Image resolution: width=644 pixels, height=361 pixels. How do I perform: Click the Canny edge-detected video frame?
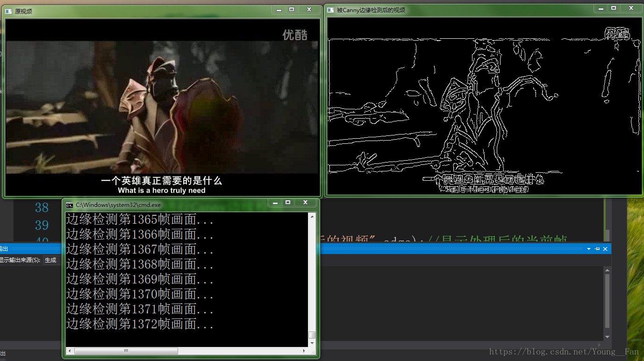(485, 106)
